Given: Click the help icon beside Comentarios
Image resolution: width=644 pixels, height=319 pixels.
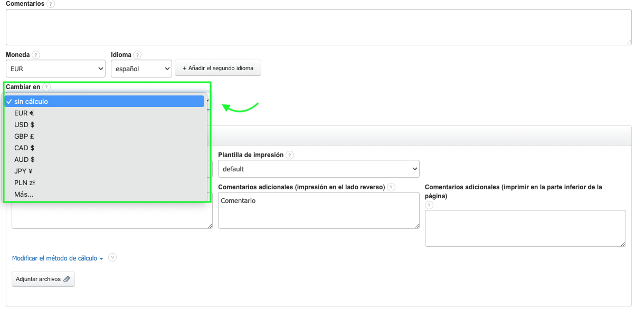Looking at the screenshot, I should pos(51,4).
